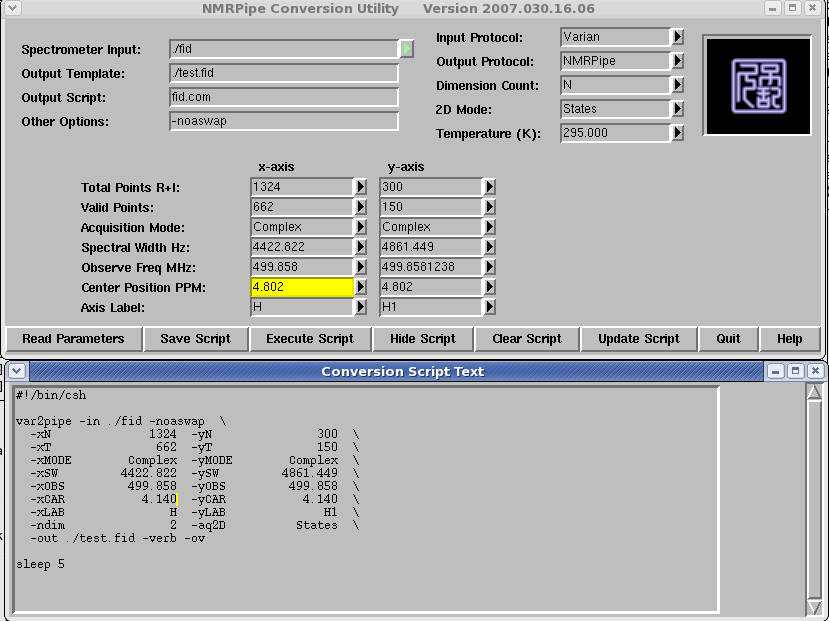Click the Input Protocol Varian field
This screenshot has height=621, width=829.
pos(615,37)
